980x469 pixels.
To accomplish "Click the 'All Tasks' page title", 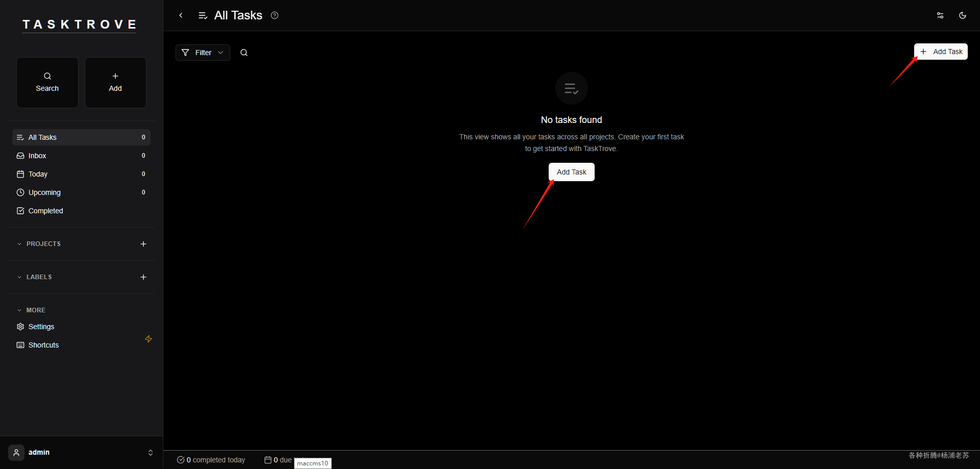I will coord(238,15).
